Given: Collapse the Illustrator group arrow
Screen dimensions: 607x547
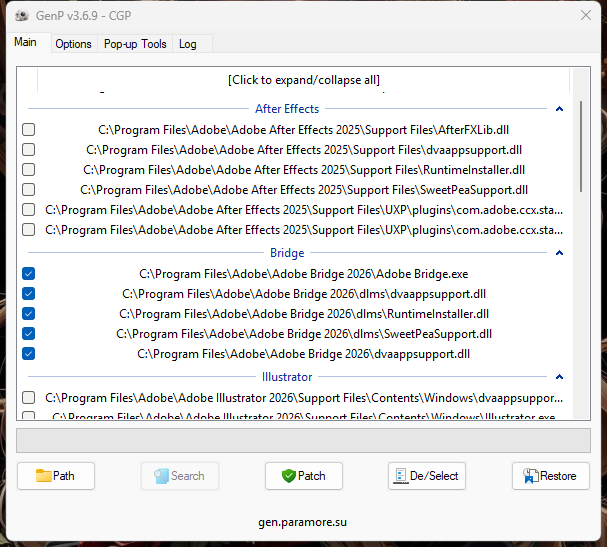Looking at the screenshot, I should 559,377.
